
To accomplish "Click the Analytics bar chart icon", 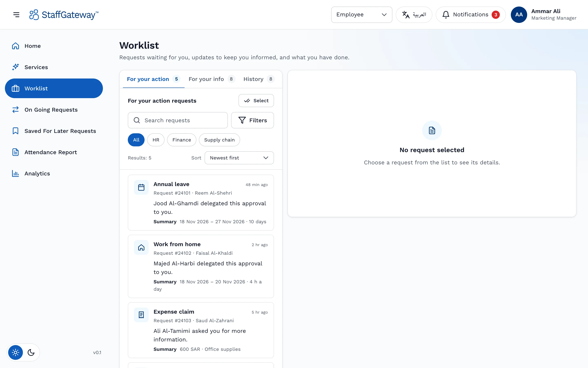I will click(16, 174).
